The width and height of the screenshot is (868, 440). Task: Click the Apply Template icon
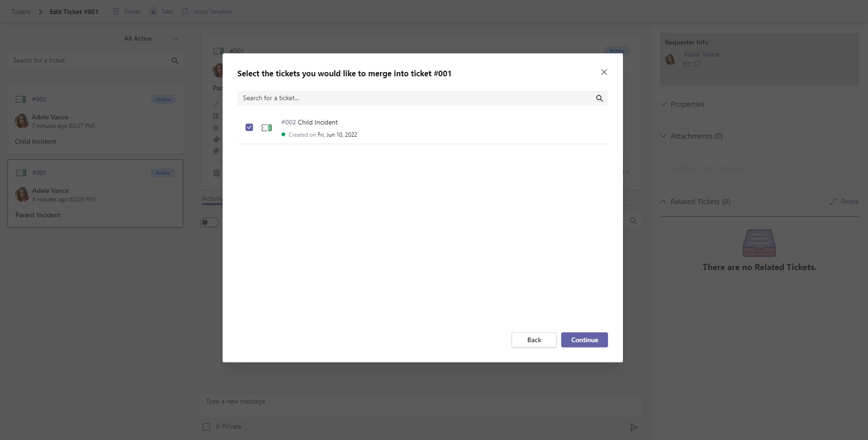coord(185,11)
